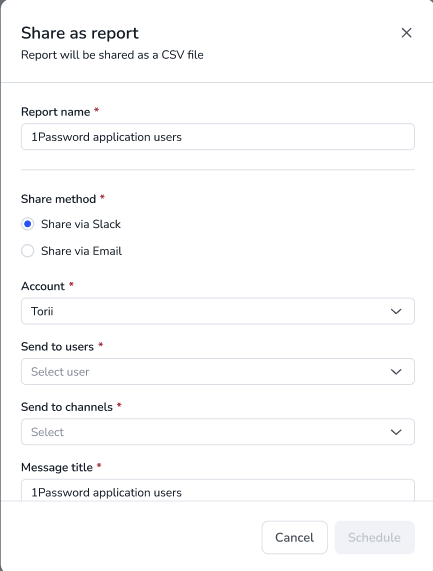The image size is (433, 571).
Task: Click the Send to users field label
Action: [57, 346]
